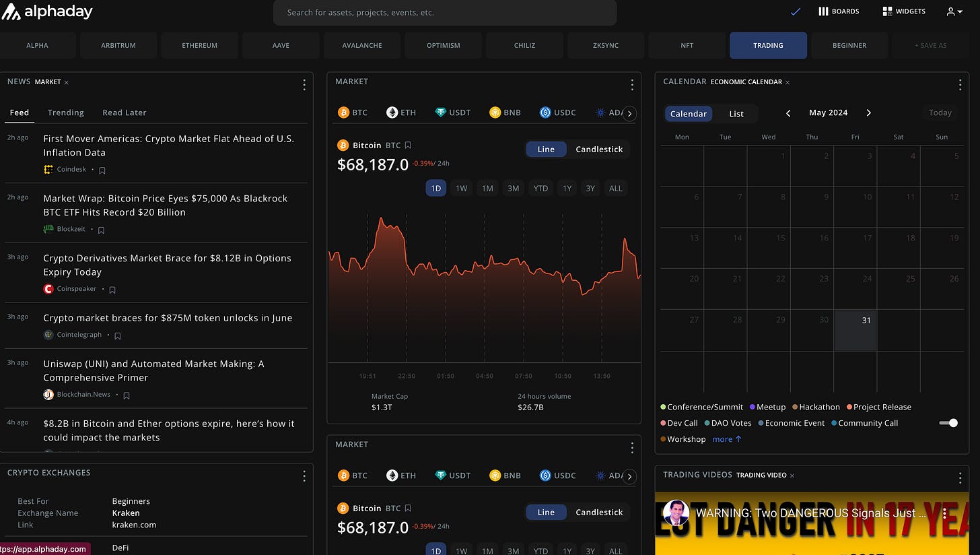
Task: Bookmark the Coinspeaker options expiry article
Action: coord(112,290)
